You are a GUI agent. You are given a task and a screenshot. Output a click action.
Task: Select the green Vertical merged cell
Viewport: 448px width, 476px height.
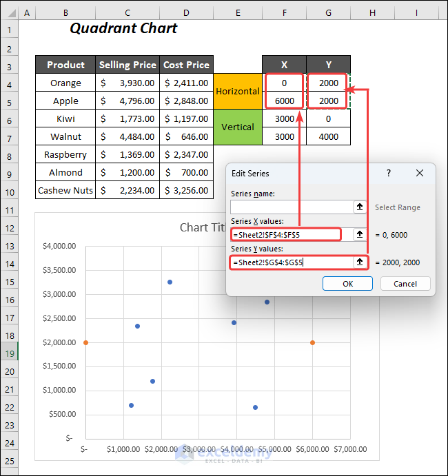point(238,127)
